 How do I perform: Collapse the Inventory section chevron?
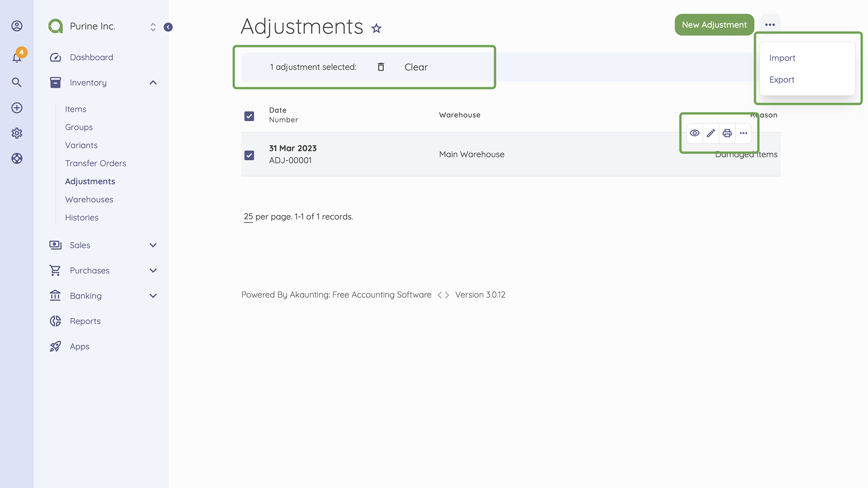point(153,82)
